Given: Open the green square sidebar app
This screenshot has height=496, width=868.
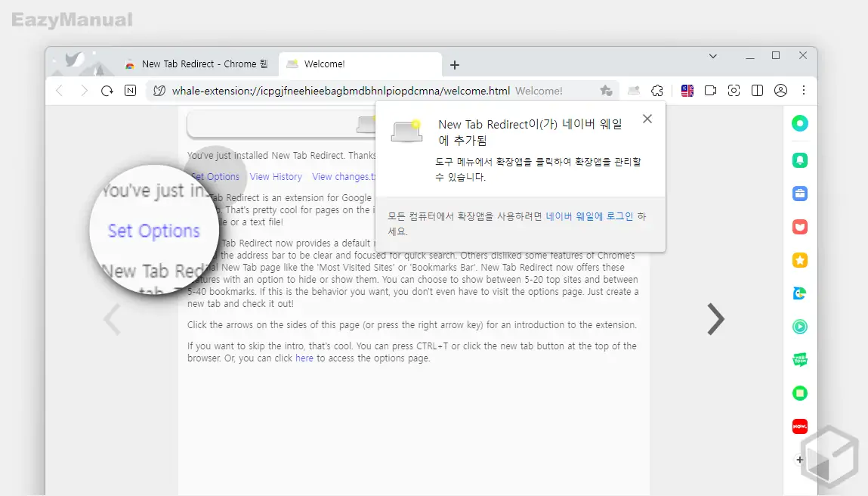Looking at the screenshot, I should pyautogui.click(x=800, y=393).
